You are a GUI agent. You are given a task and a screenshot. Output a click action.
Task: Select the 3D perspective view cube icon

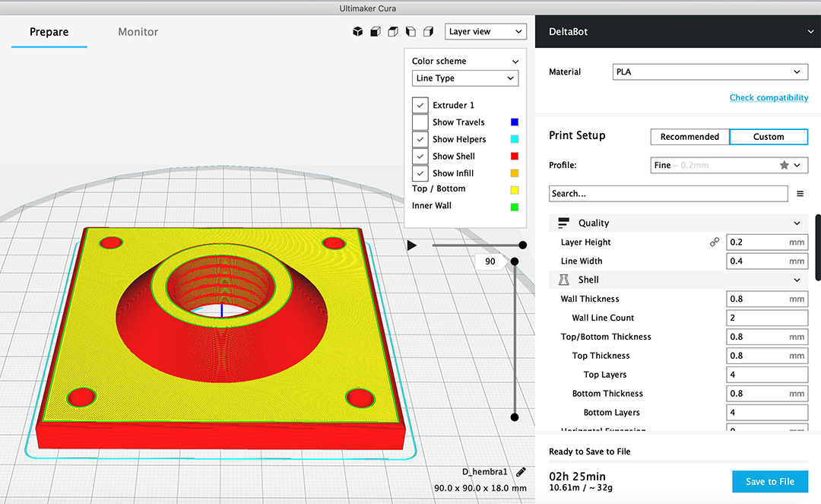(x=357, y=31)
